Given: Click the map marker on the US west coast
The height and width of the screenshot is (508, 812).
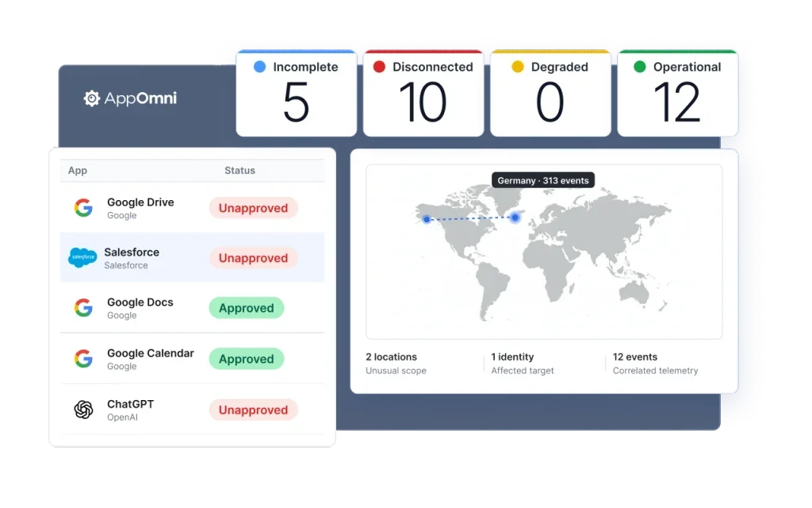Looking at the screenshot, I should 426,219.
